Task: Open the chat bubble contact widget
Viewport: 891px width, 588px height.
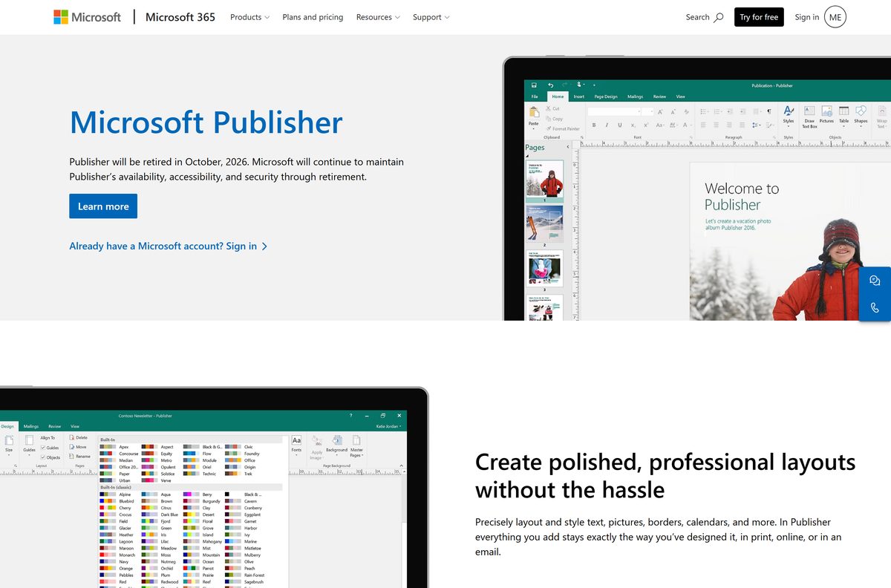Action: point(875,281)
